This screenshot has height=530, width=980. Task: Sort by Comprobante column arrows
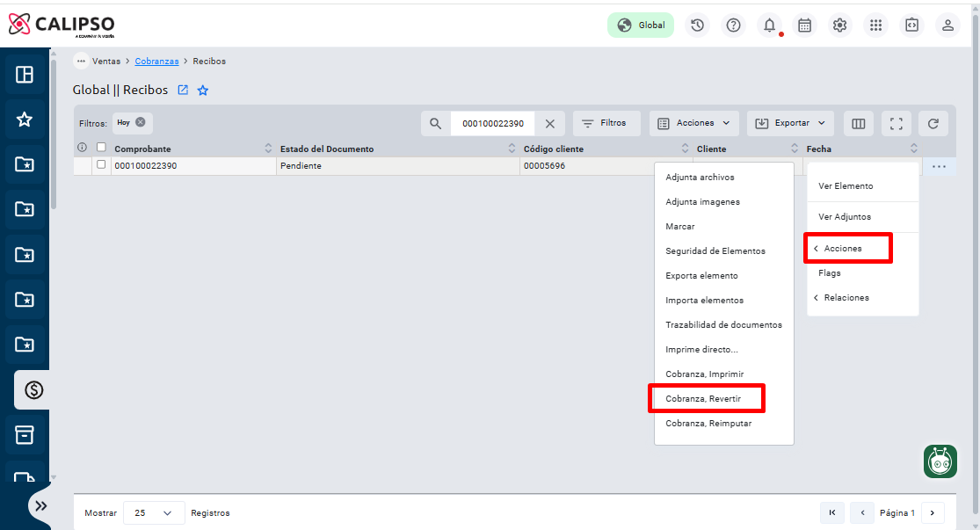tap(268, 149)
